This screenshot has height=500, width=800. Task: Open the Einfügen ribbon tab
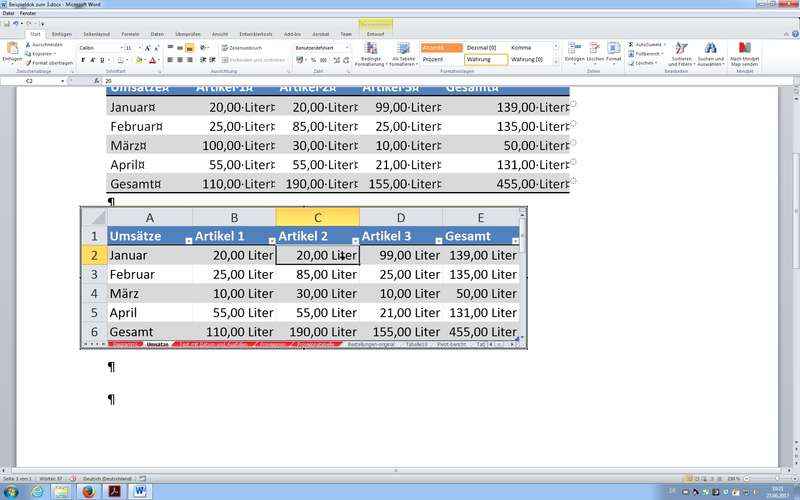tap(62, 34)
